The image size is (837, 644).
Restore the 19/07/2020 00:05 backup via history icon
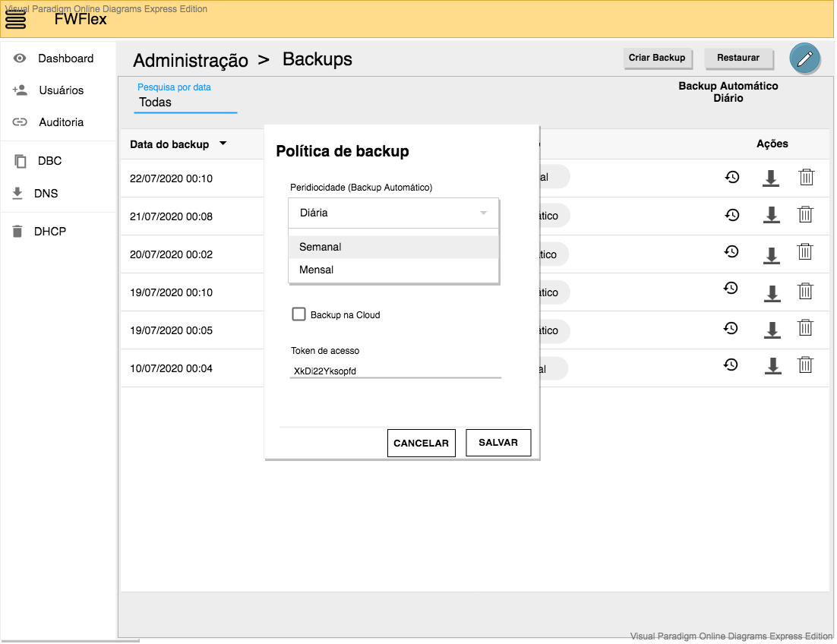(731, 328)
